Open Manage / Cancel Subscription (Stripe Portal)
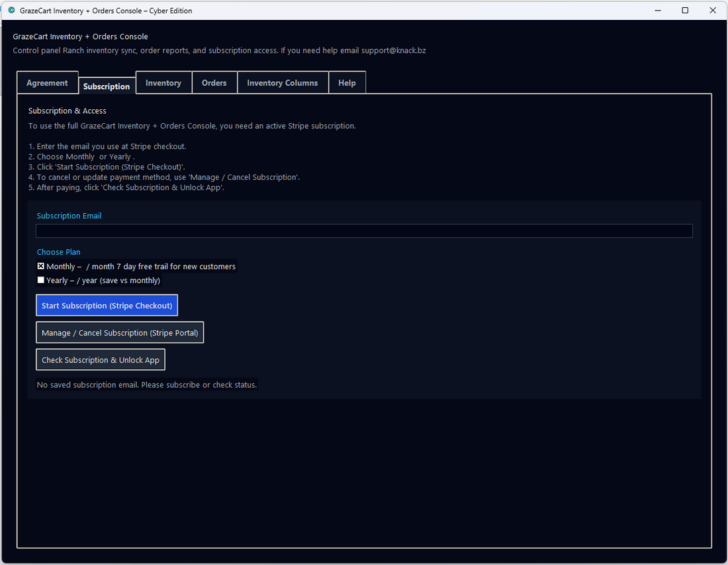 pyautogui.click(x=120, y=332)
